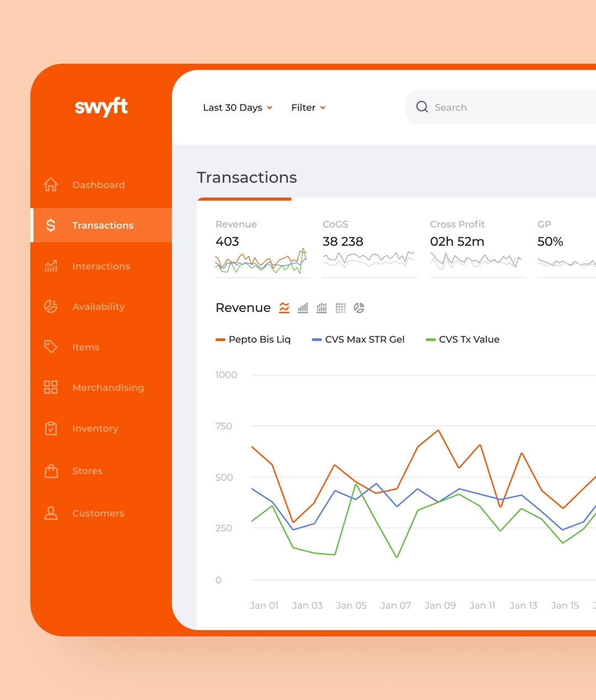Click into the Search field
Image resolution: width=596 pixels, height=700 pixels.
pyautogui.click(x=508, y=108)
